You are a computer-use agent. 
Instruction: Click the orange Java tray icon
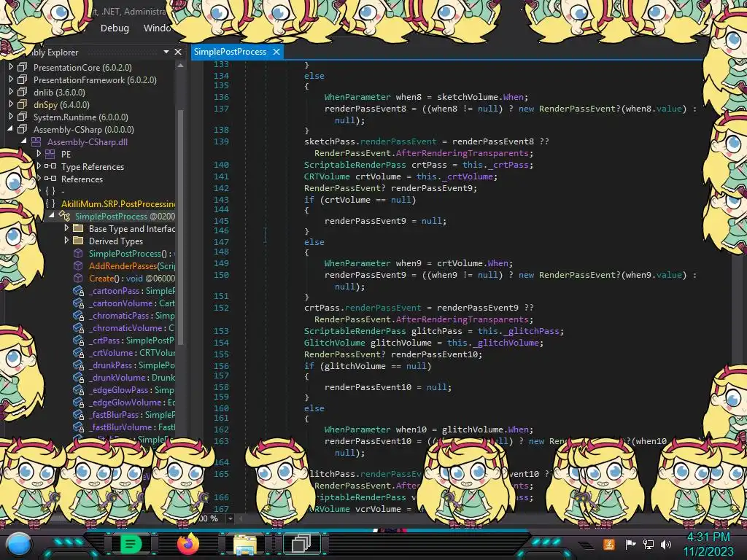click(609, 544)
